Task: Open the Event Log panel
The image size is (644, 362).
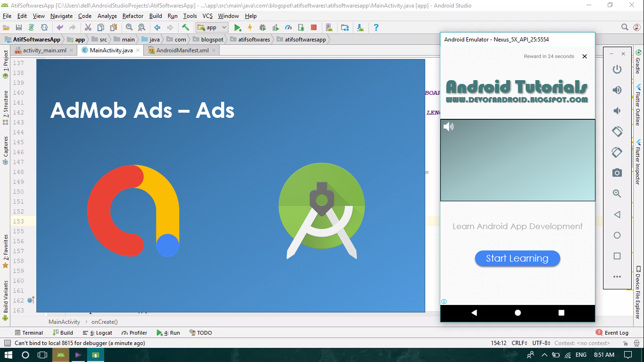Action: click(x=612, y=333)
